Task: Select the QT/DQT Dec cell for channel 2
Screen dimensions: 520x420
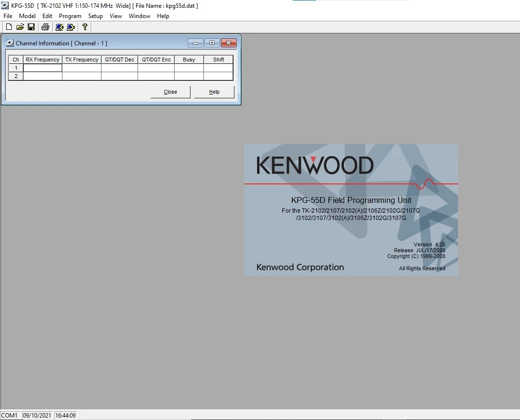Action: [x=120, y=76]
